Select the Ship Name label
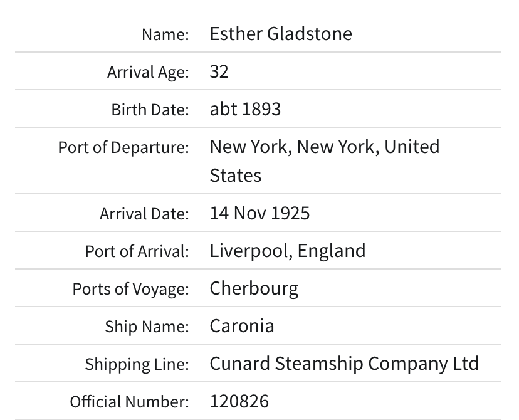This screenshot has width=519, height=420. coord(147,327)
